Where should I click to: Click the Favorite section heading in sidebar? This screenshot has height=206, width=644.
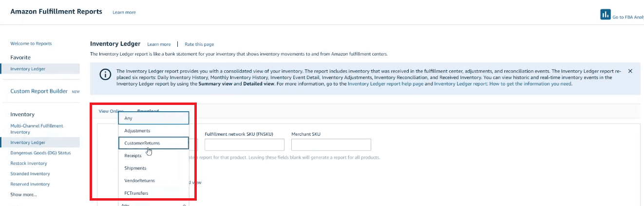tap(20, 57)
